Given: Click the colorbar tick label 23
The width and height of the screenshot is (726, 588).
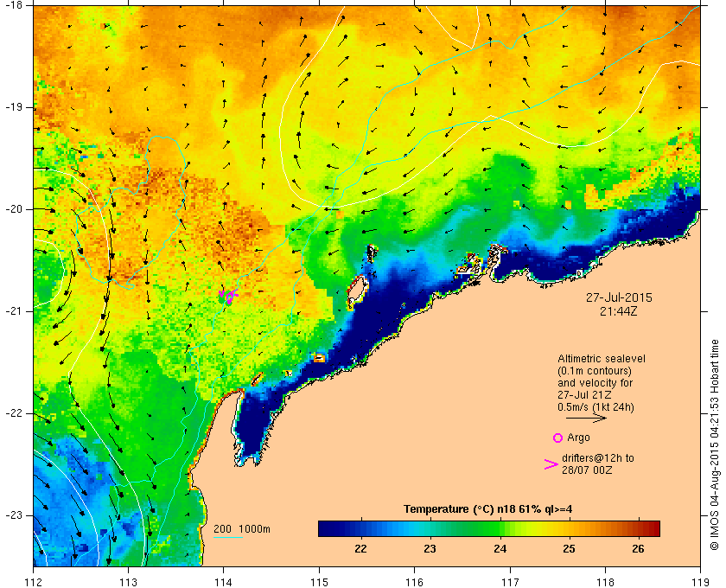Looking at the screenshot, I should (x=430, y=548).
